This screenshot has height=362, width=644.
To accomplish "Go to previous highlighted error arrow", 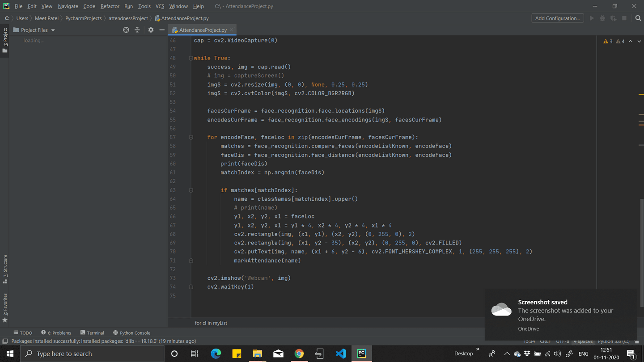I will [631, 41].
